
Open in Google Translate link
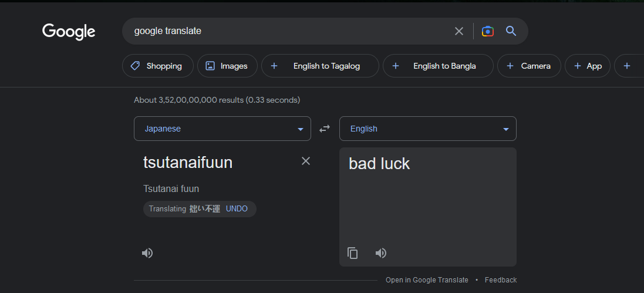point(427,280)
